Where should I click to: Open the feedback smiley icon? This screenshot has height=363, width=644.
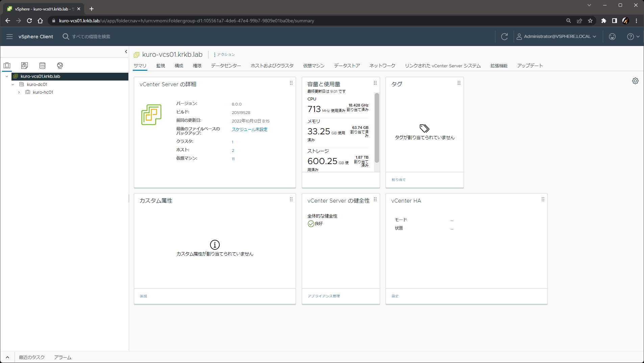tap(612, 37)
